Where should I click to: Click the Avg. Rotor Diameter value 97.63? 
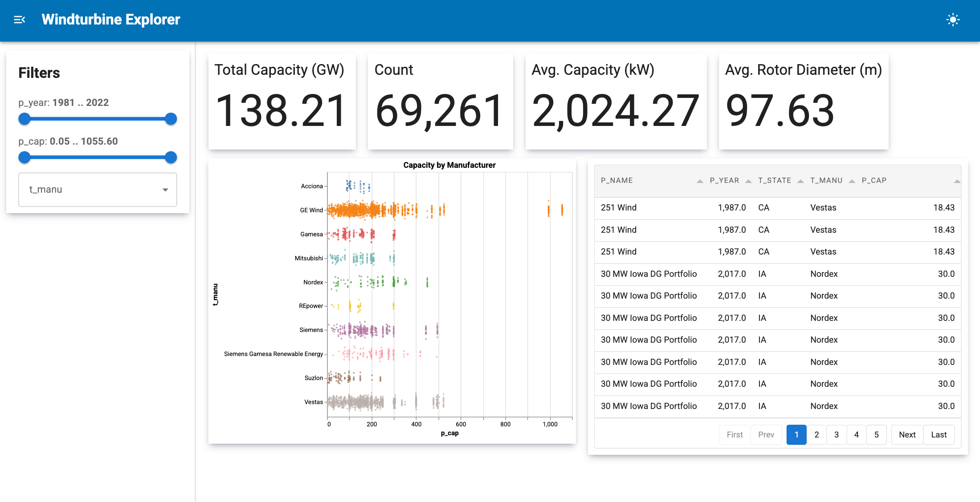[x=780, y=110]
